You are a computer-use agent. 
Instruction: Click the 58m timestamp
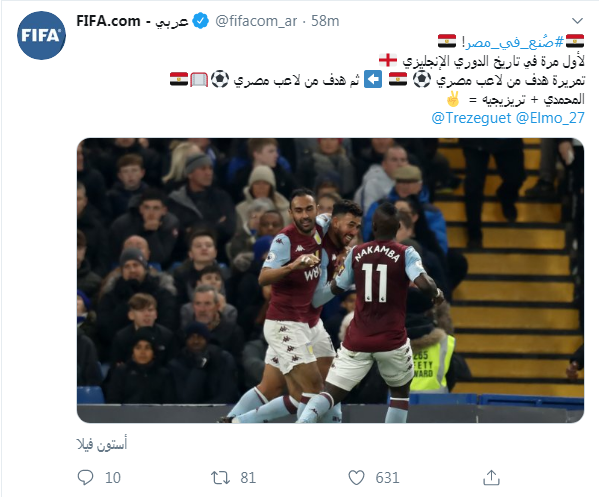[325, 21]
